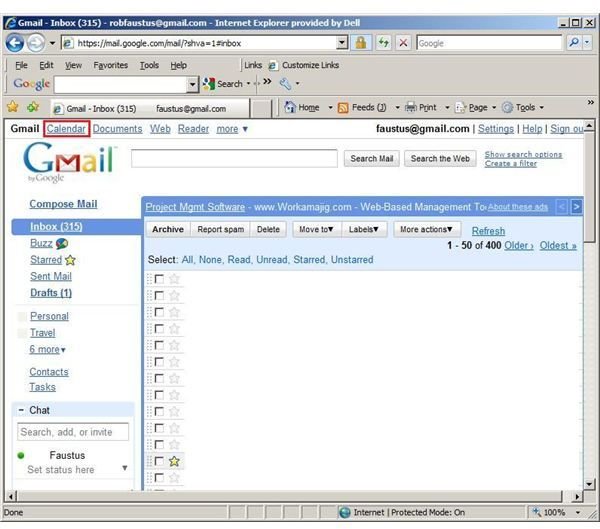
Task: Click the Print printer icon
Action: coord(411,107)
